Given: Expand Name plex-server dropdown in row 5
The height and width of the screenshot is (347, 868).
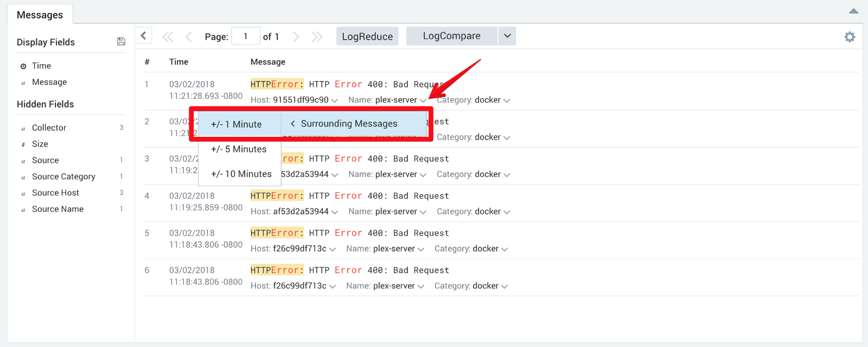Looking at the screenshot, I should pyautogui.click(x=421, y=249).
